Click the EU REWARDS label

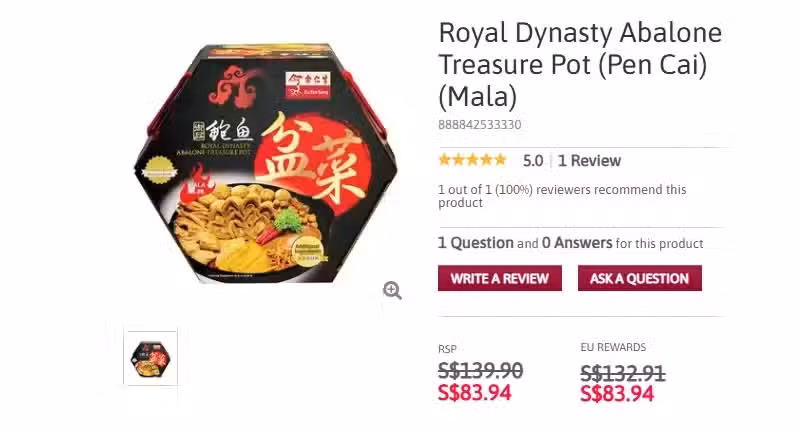click(613, 347)
